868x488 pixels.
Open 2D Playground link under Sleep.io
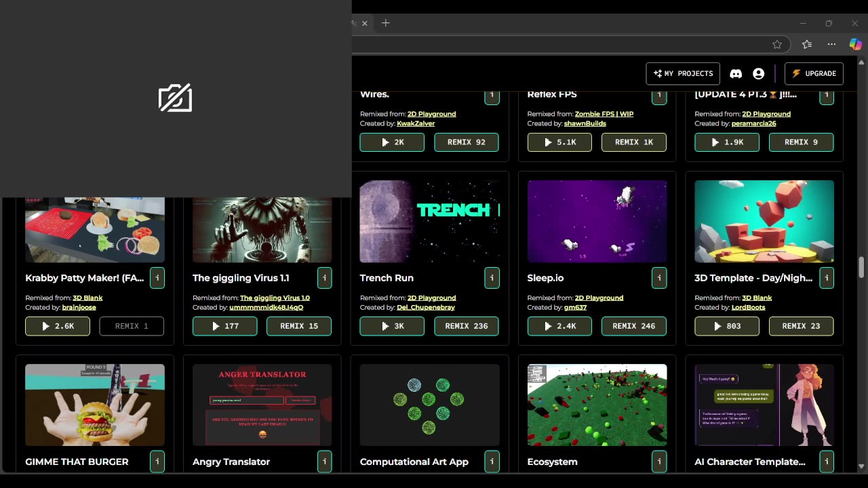[599, 298]
